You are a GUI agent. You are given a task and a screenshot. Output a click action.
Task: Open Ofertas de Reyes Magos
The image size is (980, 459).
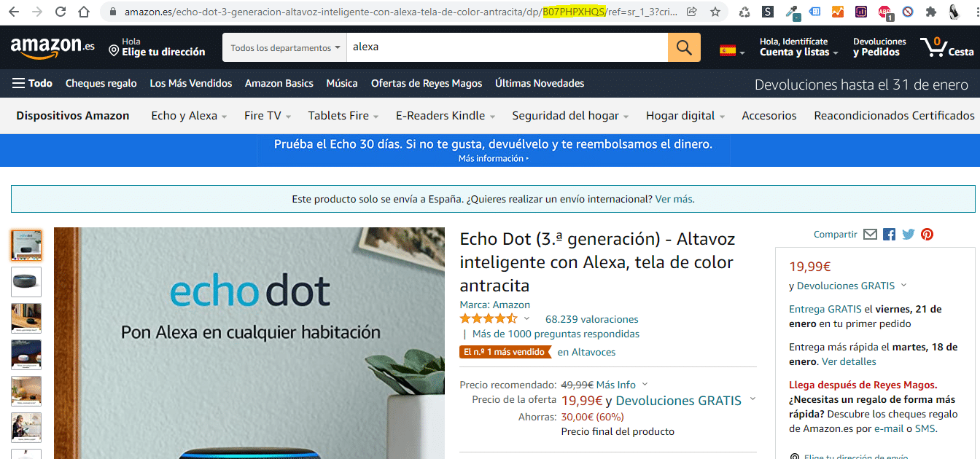[425, 83]
